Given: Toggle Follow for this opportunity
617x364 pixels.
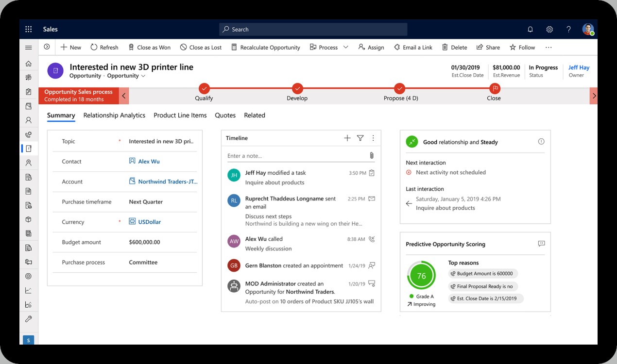Looking at the screenshot, I should coord(522,47).
